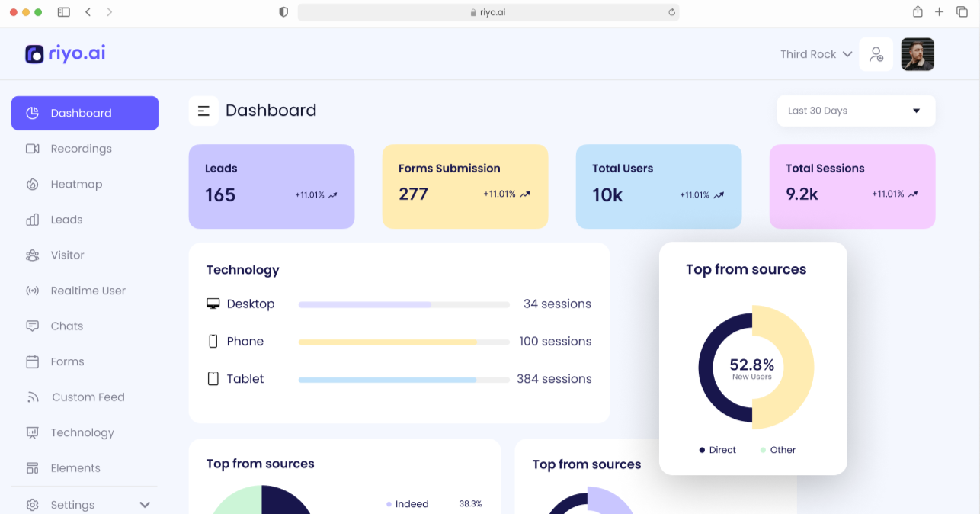
Task: Click the Custom Feed RSS icon
Action: [32, 397]
